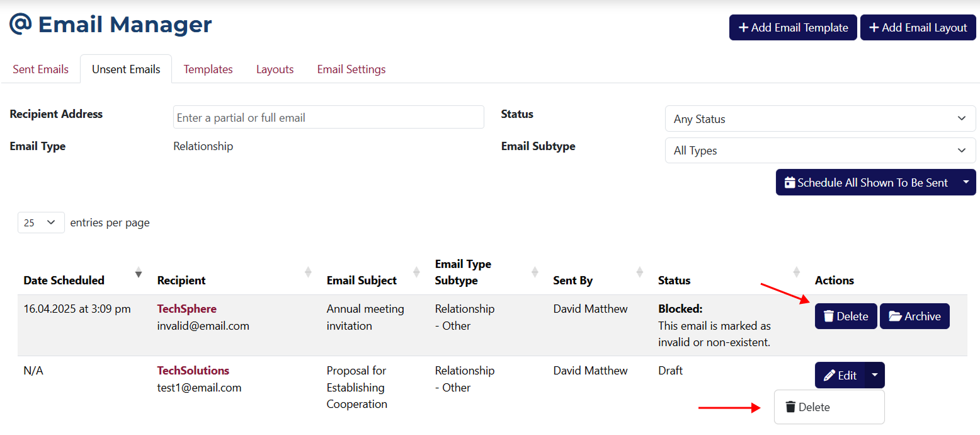Image resolution: width=980 pixels, height=435 pixels.
Task: Click Schedule All Shown To Be Sent
Action: point(866,183)
